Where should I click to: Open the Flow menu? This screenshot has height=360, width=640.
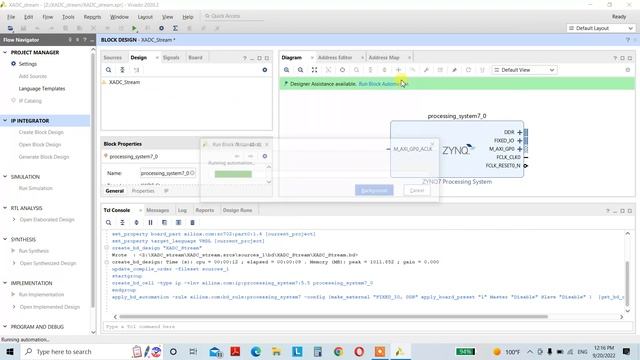click(x=48, y=17)
